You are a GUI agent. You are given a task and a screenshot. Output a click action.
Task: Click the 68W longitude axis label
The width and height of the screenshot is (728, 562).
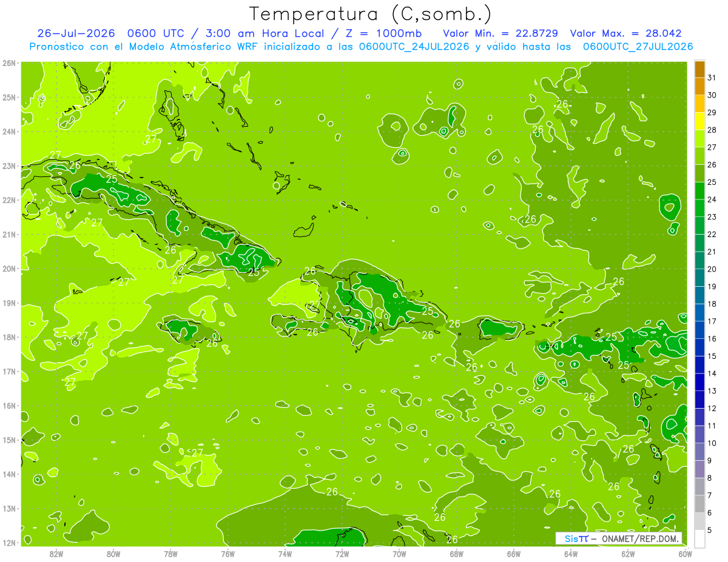pos(457,554)
